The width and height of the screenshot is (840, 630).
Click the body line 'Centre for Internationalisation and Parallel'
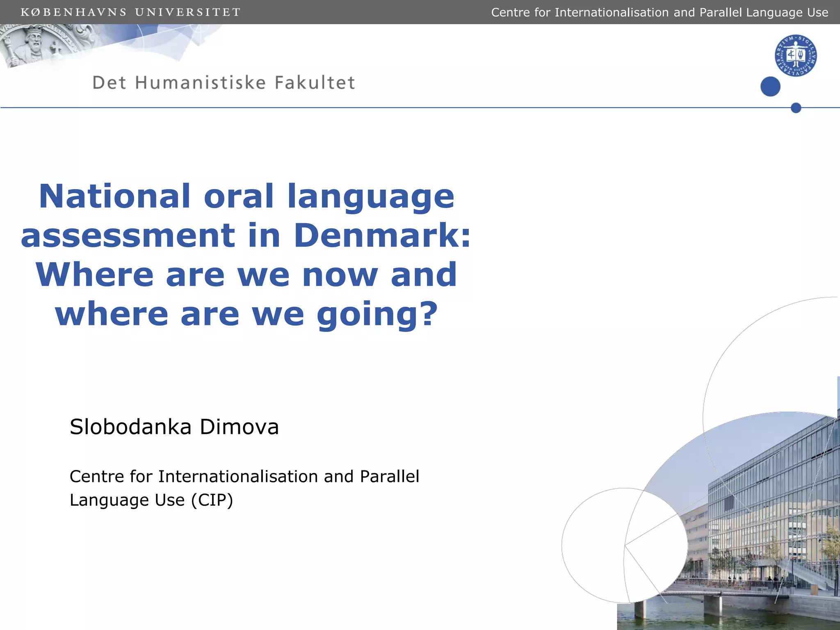pyautogui.click(x=244, y=476)
